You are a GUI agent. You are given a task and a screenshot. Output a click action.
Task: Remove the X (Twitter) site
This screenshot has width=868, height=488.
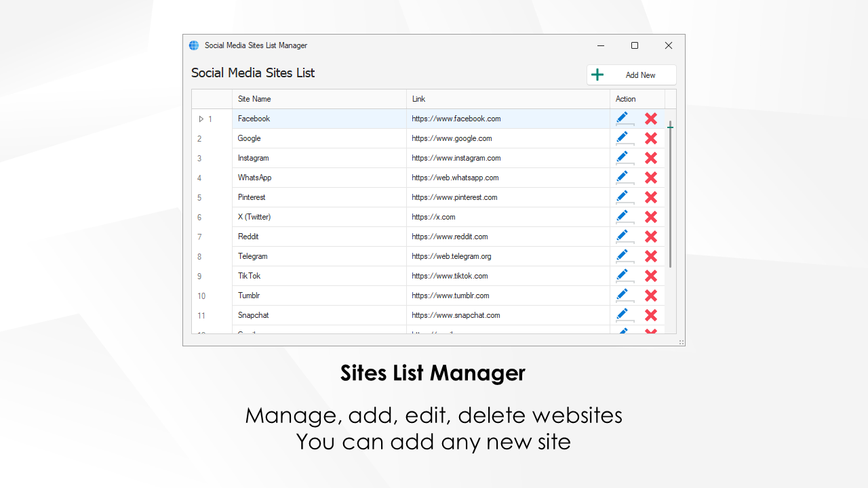651,217
